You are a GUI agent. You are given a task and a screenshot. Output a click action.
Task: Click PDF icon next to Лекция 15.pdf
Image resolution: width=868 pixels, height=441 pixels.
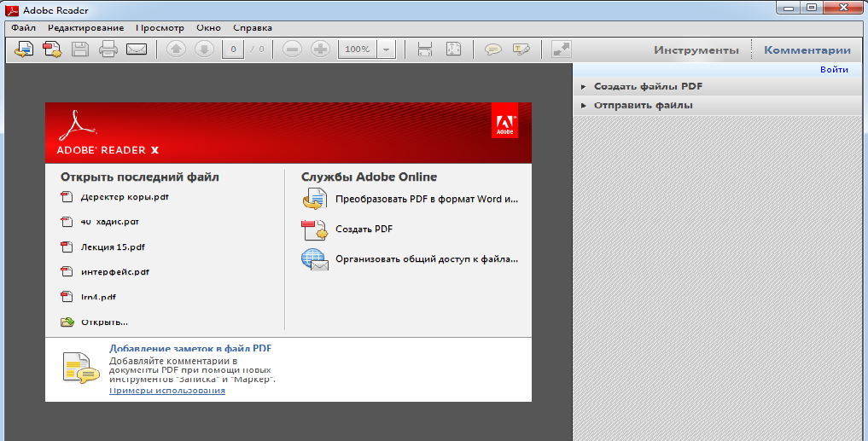(67, 247)
